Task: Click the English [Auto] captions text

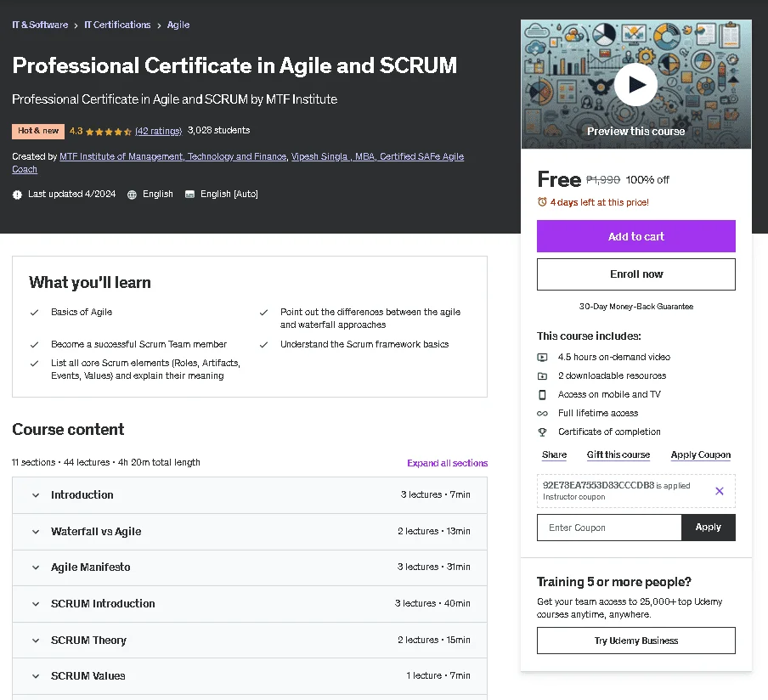Action: (x=229, y=194)
